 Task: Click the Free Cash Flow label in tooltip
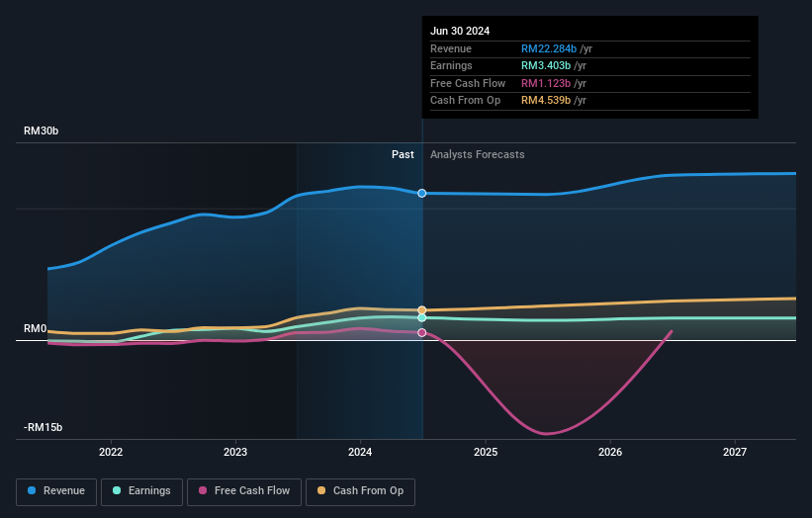pyautogui.click(x=468, y=83)
